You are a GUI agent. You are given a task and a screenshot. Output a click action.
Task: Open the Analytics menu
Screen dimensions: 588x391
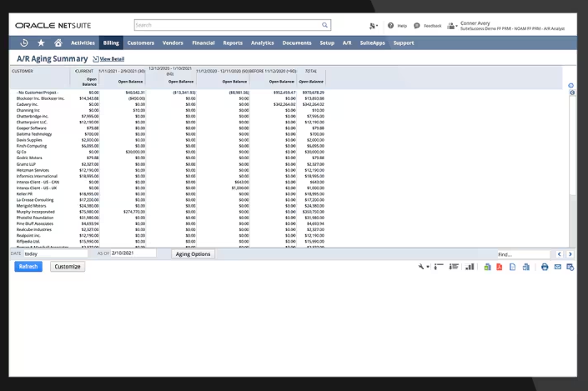point(263,43)
